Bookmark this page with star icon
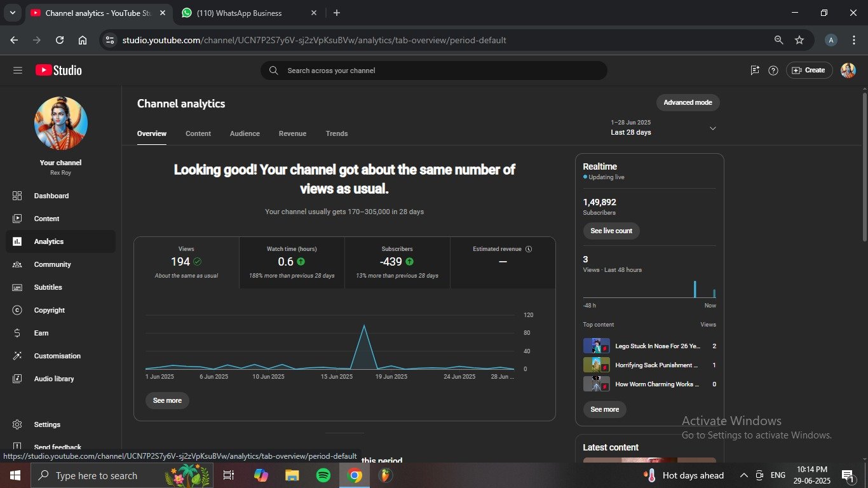 [x=799, y=40]
